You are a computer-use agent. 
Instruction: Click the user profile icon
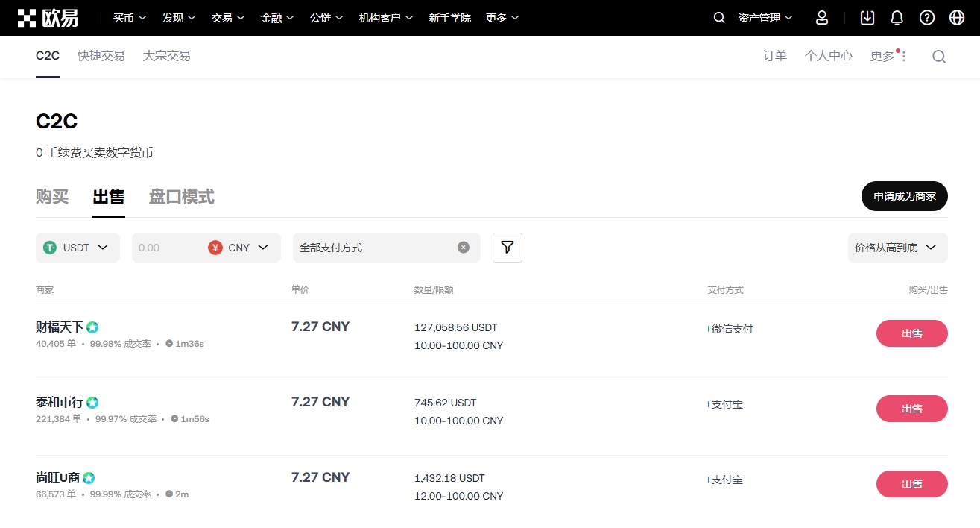[821, 17]
